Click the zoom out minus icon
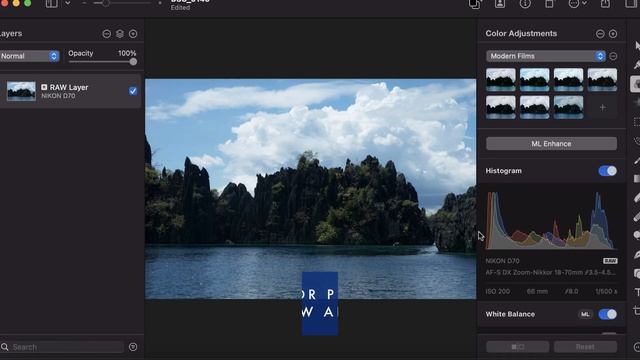 pos(84,3)
